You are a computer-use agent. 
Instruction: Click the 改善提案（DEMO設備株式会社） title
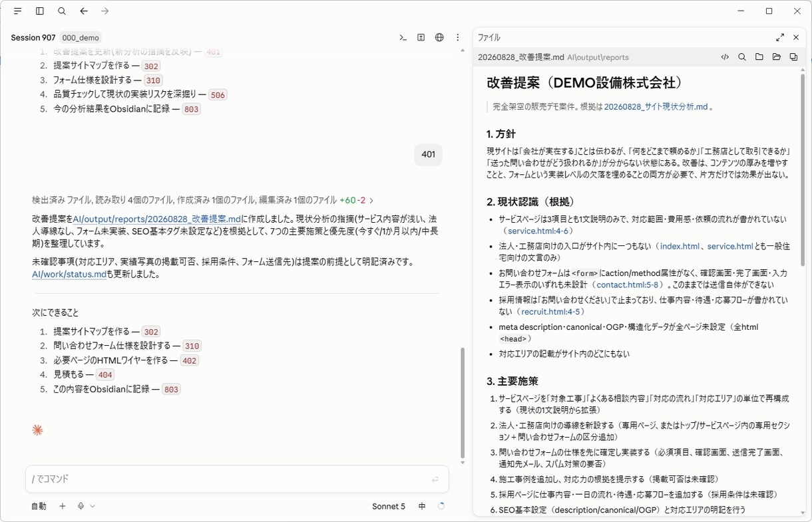pyautogui.click(x=585, y=83)
